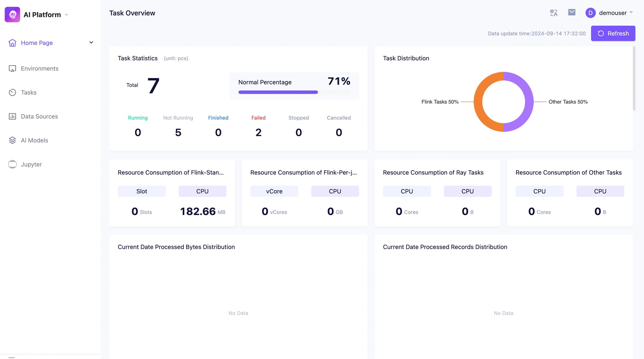Open the messages envelope icon
Viewport: 644px width, 359px height.
[x=572, y=12]
